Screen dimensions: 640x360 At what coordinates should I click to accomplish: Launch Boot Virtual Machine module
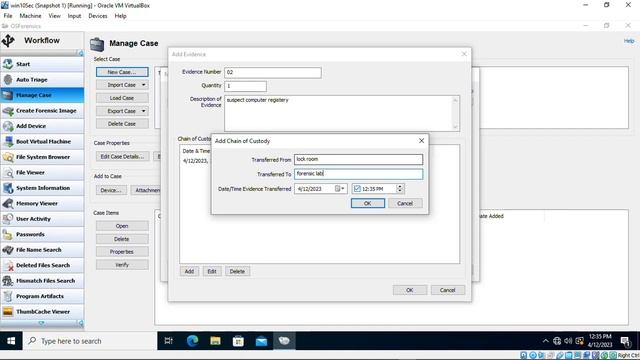pyautogui.click(x=42, y=142)
